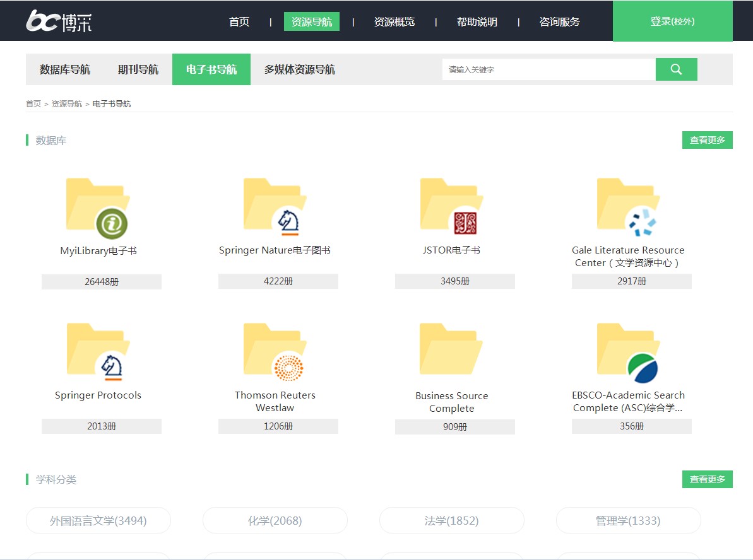This screenshot has height=560, width=753.
Task: Select the 外国语言文学(3494) subject tag
Action: coord(98,521)
